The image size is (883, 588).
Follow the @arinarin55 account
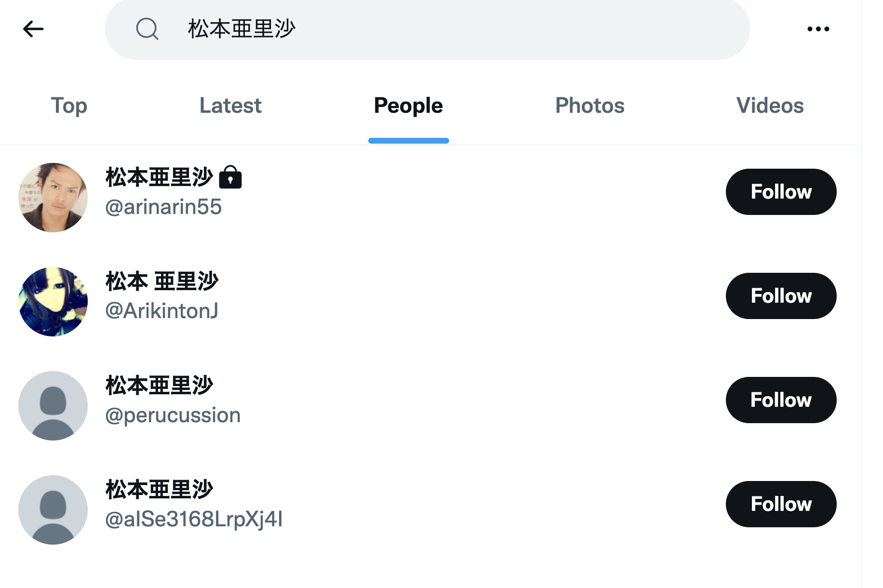point(781,192)
